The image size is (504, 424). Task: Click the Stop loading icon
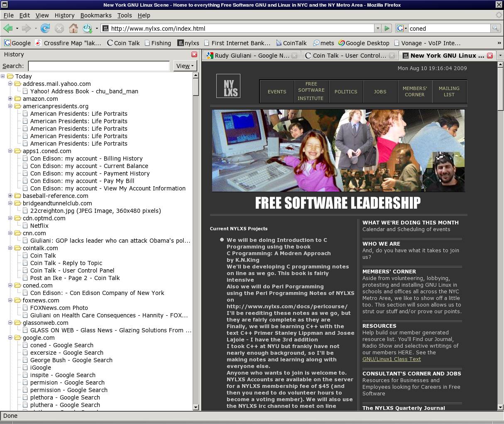coord(59,28)
